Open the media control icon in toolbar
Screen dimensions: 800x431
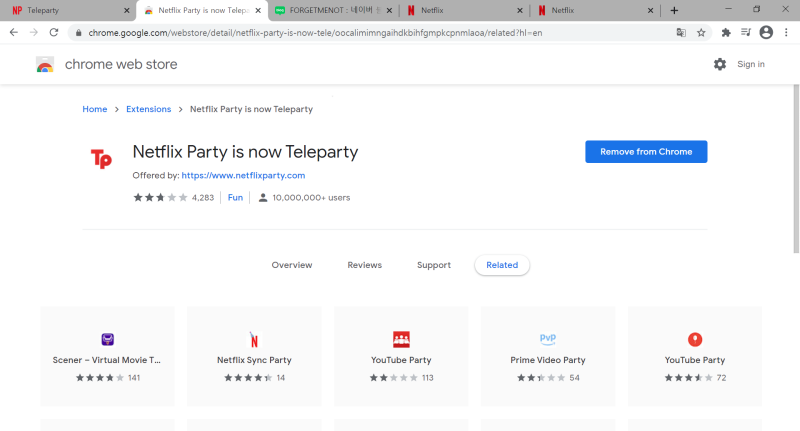coord(746,32)
